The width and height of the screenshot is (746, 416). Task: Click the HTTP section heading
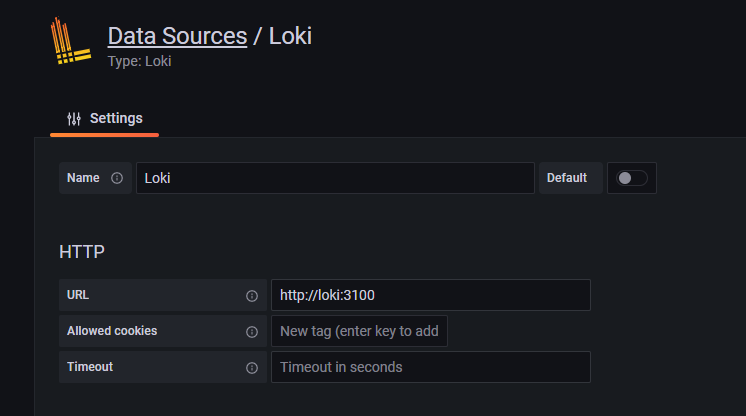tap(82, 252)
